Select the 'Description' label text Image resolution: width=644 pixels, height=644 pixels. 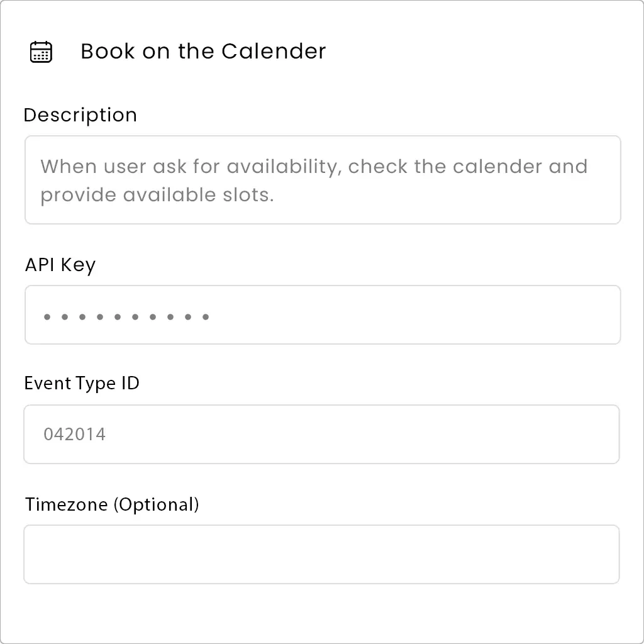(x=80, y=115)
